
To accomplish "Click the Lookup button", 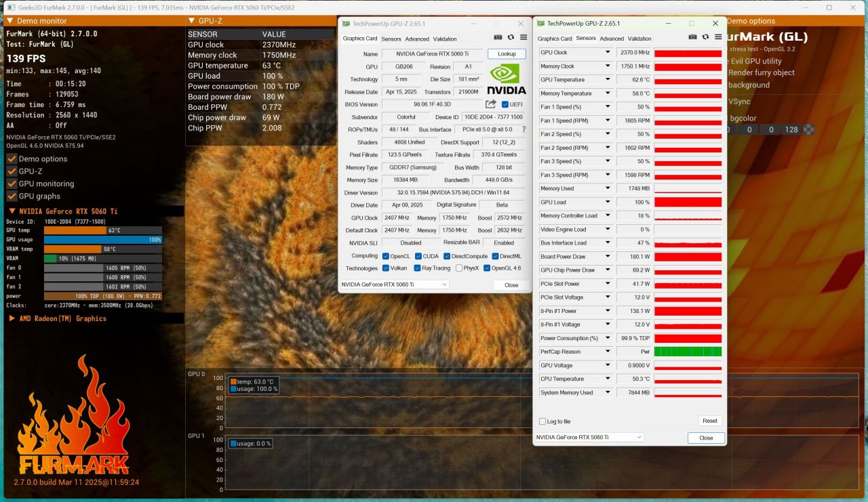I will tap(507, 54).
